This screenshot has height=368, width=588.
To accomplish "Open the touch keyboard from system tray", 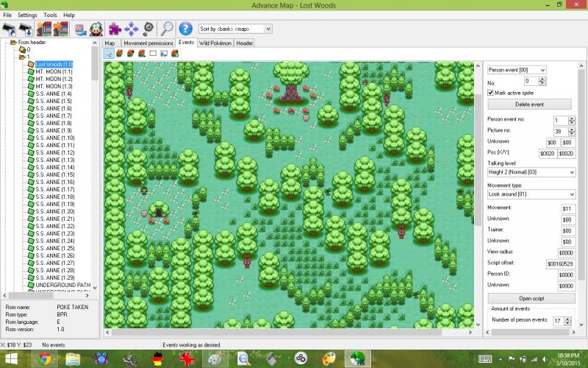I will [485, 359].
